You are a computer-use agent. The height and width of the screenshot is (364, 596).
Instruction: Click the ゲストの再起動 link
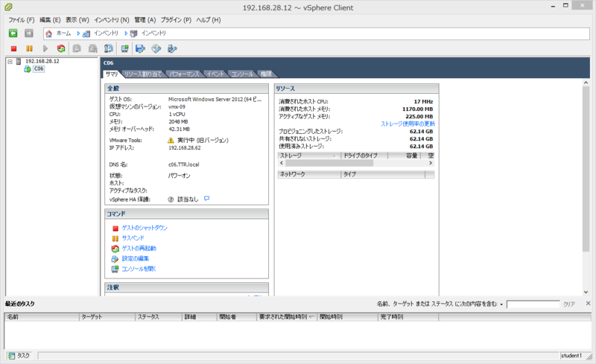coord(139,249)
